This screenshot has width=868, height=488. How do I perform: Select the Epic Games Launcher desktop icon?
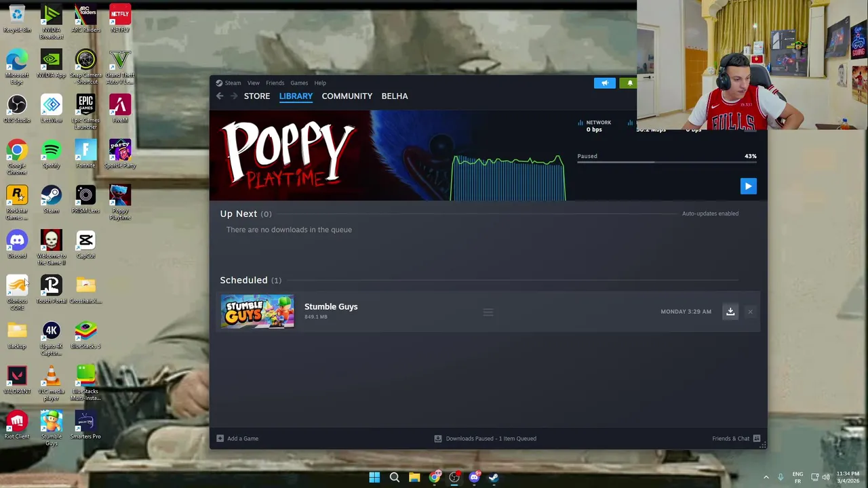(85, 113)
